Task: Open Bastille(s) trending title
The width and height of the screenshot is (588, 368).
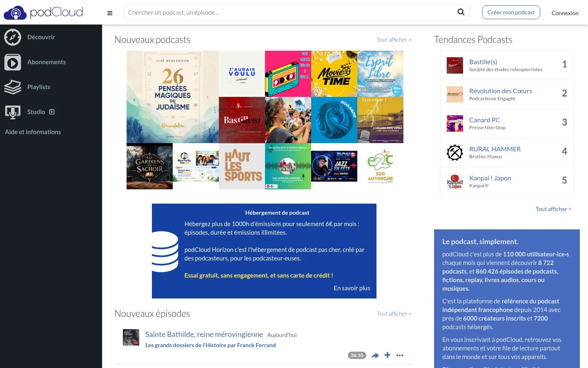Action: point(483,62)
